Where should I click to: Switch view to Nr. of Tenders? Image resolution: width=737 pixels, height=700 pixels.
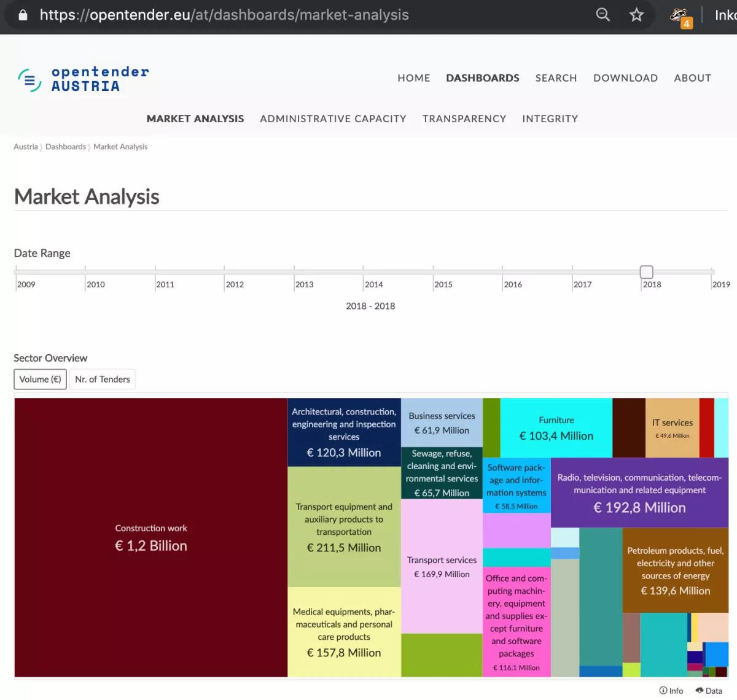(x=102, y=379)
